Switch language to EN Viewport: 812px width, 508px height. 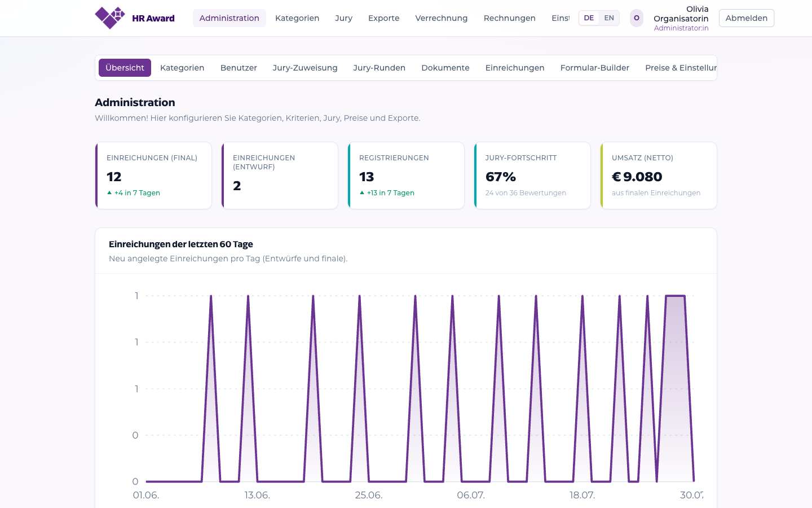[x=609, y=18]
